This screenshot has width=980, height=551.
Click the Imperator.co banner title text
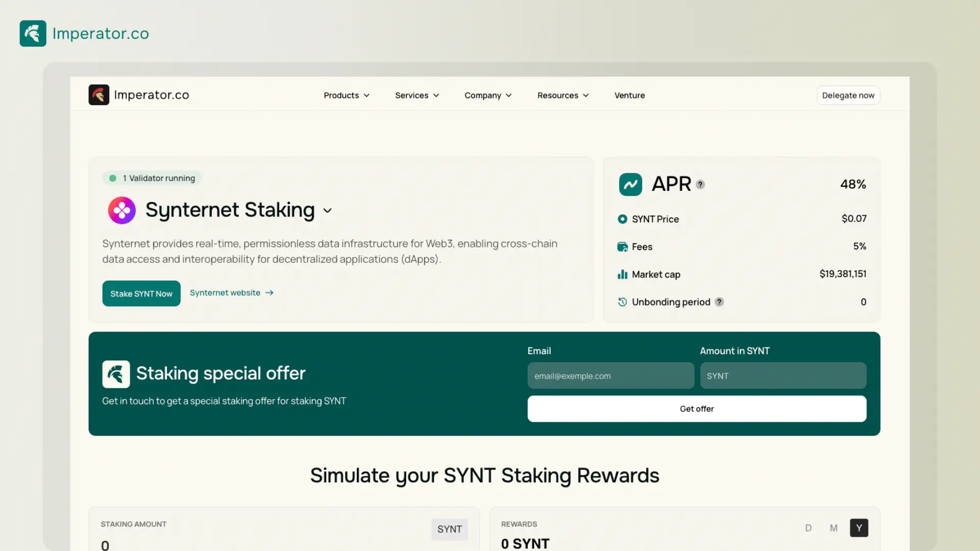pyautogui.click(x=101, y=34)
